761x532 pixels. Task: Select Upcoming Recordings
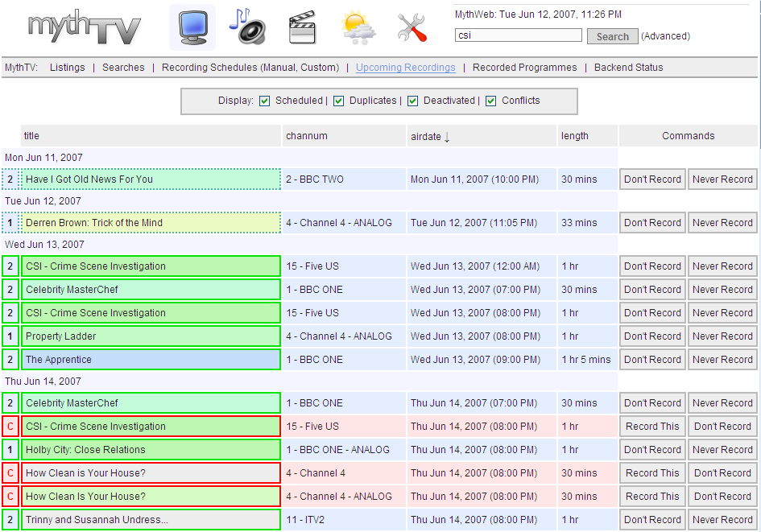[406, 68]
